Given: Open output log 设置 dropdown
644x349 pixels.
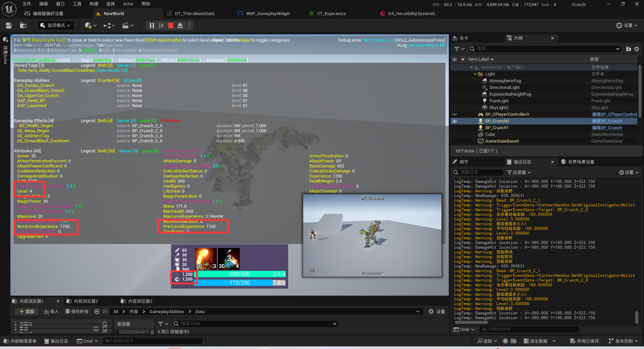Looking at the screenshot, I should pos(629,172).
